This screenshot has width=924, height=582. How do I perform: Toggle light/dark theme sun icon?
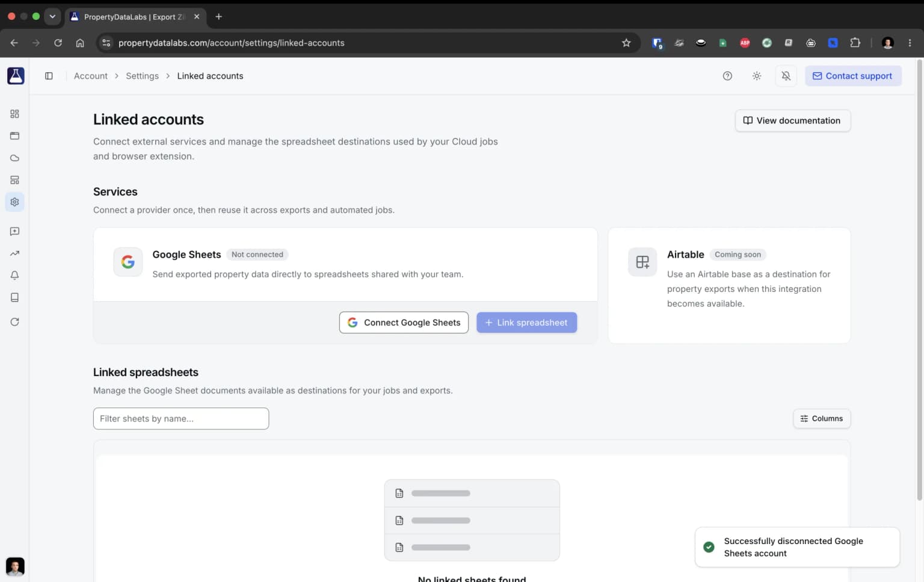(x=757, y=76)
